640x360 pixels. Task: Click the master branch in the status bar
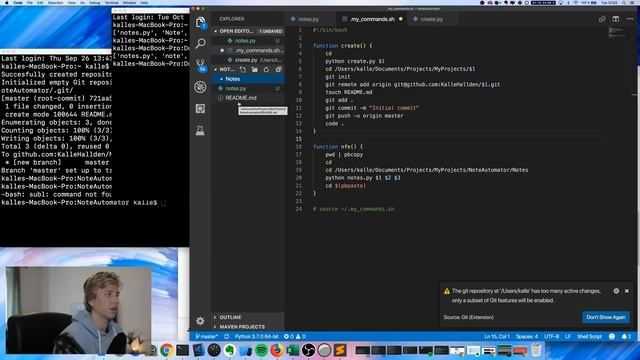(x=207, y=336)
